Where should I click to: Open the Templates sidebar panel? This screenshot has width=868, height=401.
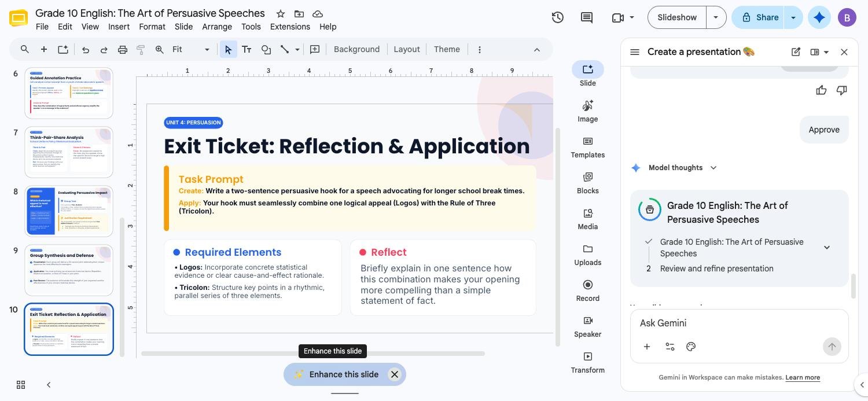587,147
